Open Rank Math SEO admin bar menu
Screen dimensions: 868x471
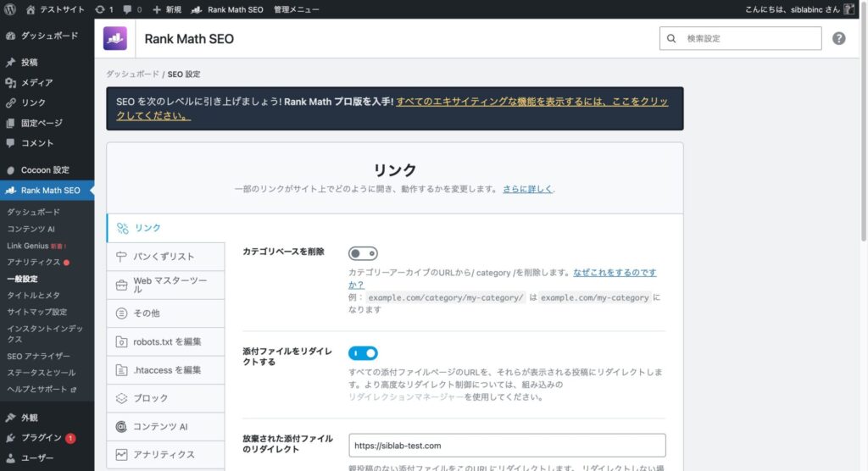tap(227, 9)
